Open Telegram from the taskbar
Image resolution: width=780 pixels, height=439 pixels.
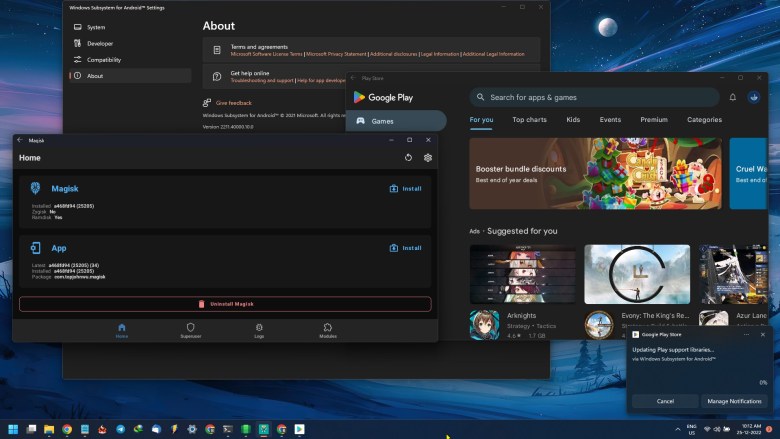120,429
